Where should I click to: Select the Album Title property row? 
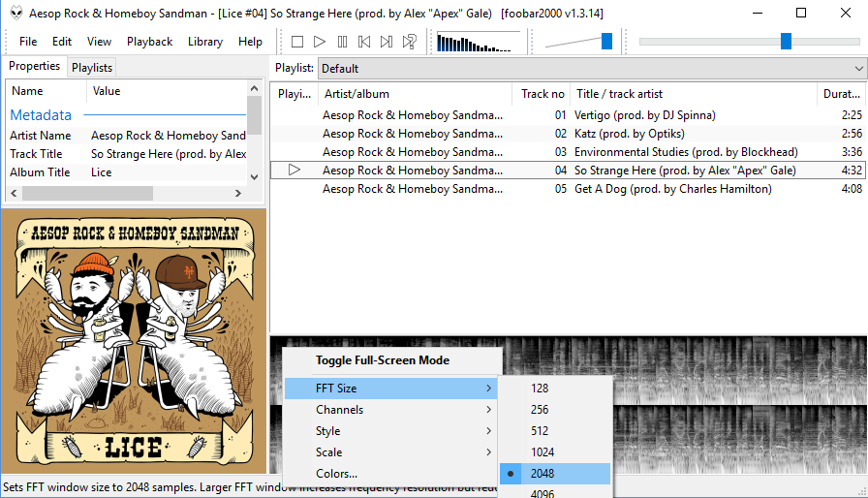[x=127, y=172]
